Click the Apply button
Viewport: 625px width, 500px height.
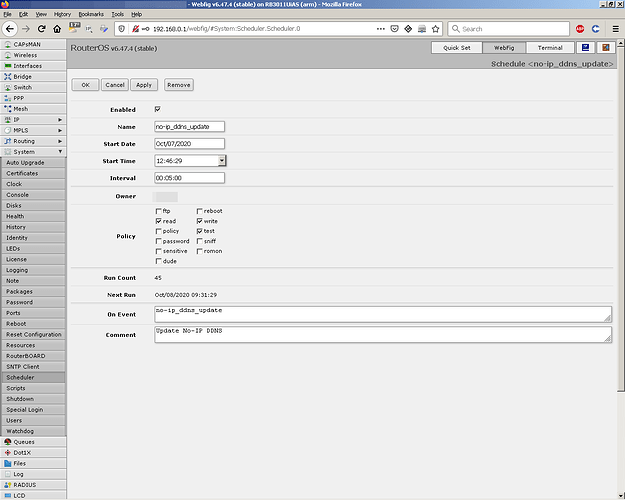click(144, 85)
